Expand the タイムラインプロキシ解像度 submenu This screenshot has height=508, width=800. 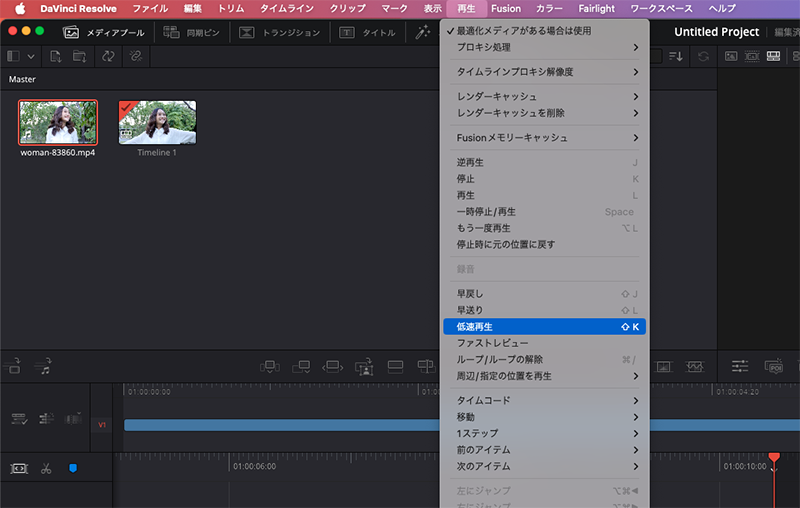[544, 72]
